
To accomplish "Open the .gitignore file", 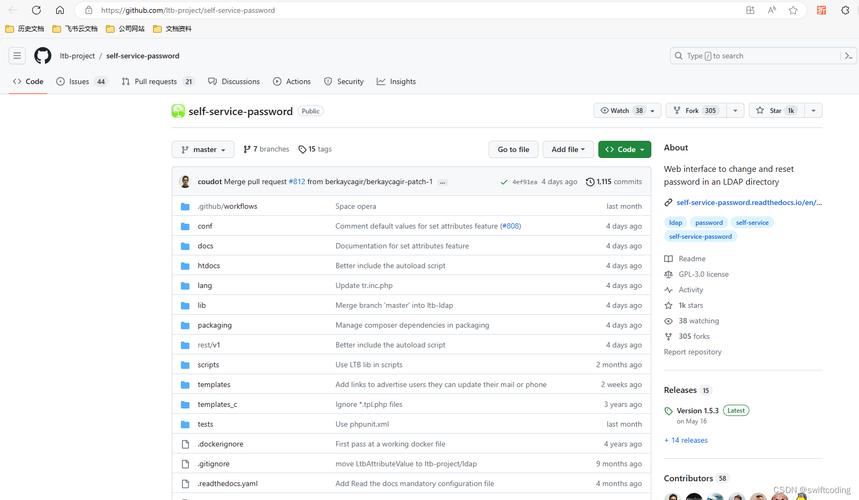I will [x=214, y=464].
